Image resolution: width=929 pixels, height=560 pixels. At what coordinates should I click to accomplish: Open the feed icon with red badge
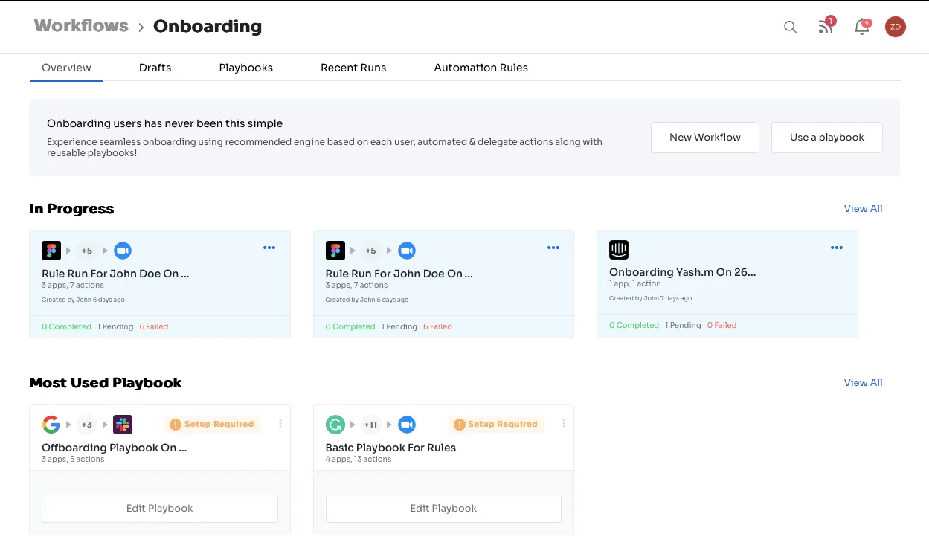point(826,27)
